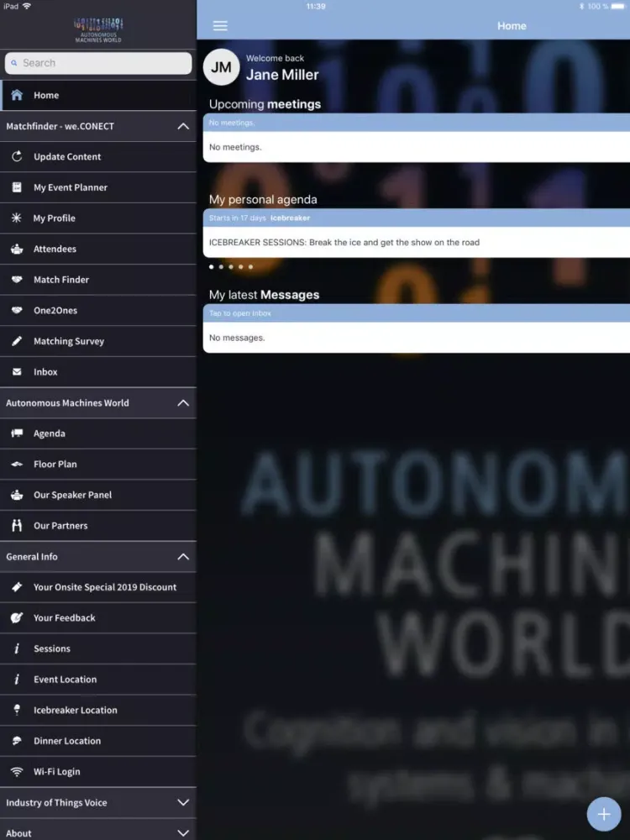Select the last agenda page dot
The image size is (630, 840).
[250, 267]
